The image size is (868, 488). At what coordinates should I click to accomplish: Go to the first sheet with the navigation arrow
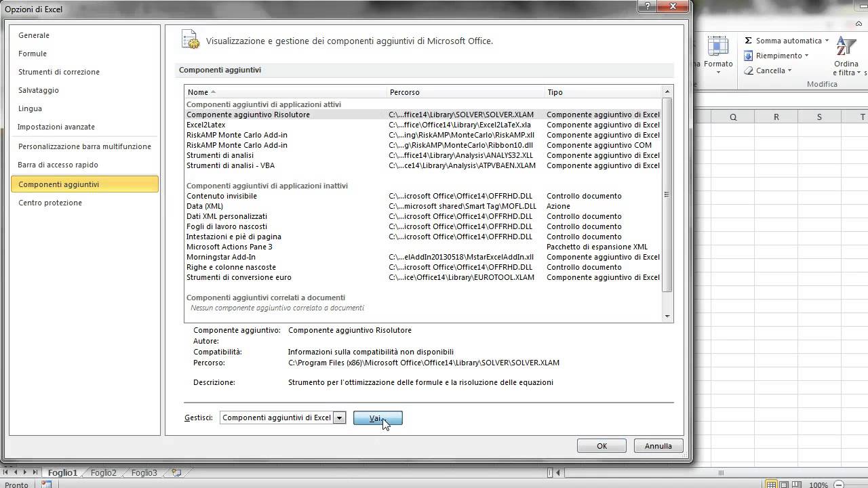click(6, 472)
